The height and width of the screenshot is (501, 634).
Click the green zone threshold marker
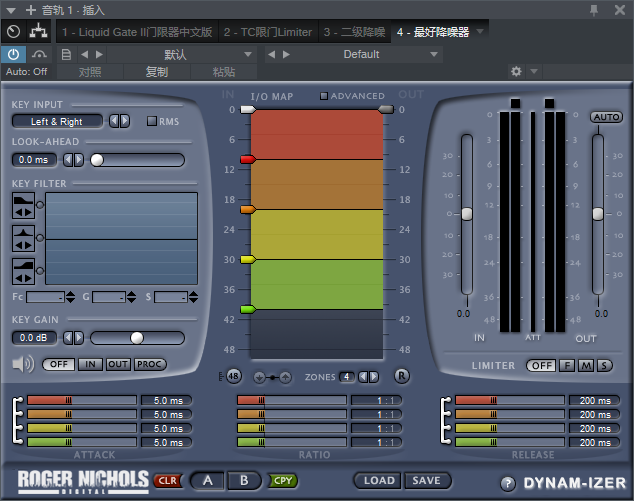pos(248,310)
